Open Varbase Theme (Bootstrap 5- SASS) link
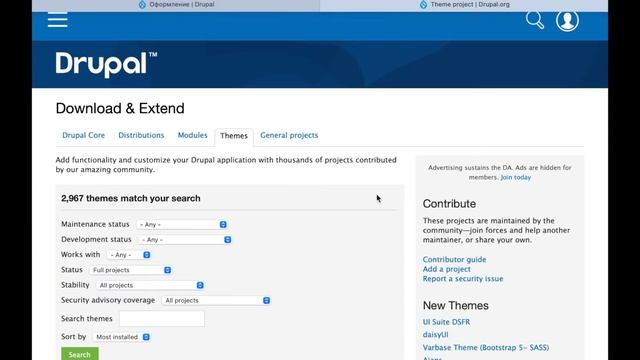640x360 pixels. pos(486,347)
